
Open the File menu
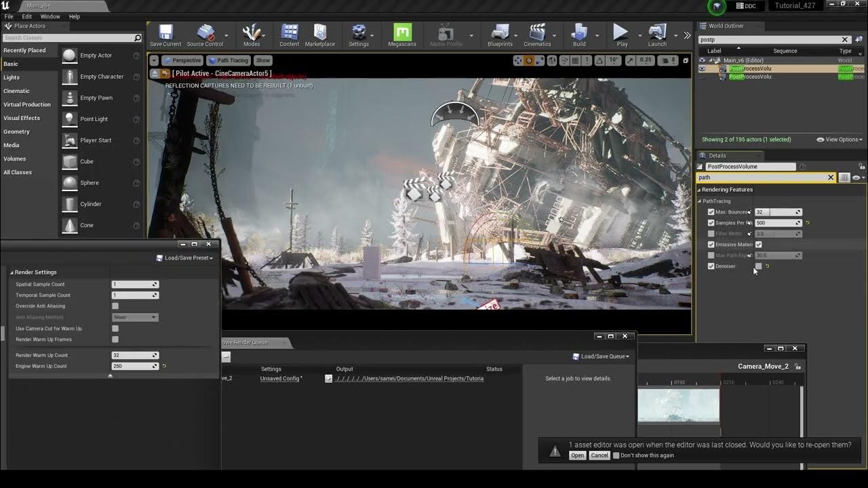click(9, 16)
